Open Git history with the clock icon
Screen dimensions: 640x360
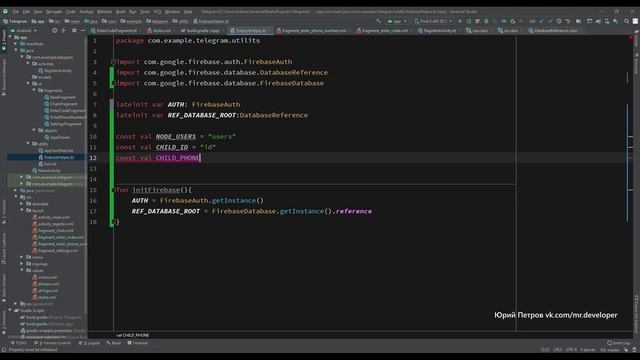pos(559,21)
